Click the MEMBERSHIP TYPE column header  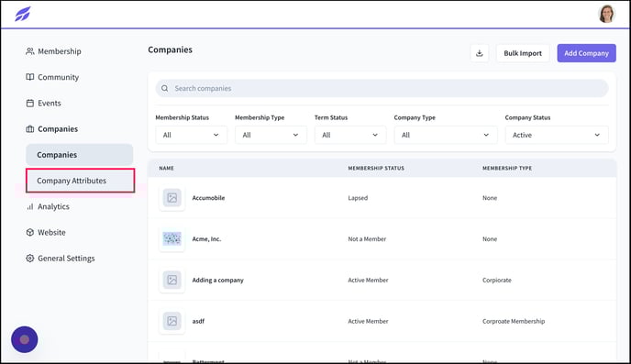coord(507,168)
